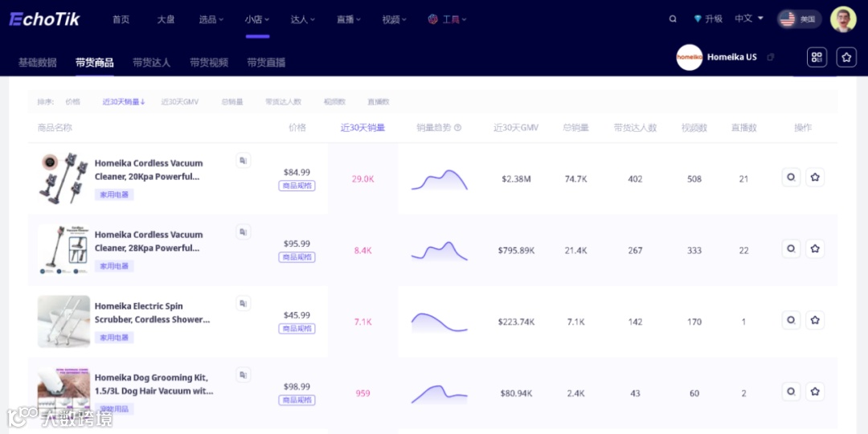Image resolution: width=868 pixels, height=434 pixels.
Task: Click 商品规格 button under $98.99
Action: click(297, 400)
